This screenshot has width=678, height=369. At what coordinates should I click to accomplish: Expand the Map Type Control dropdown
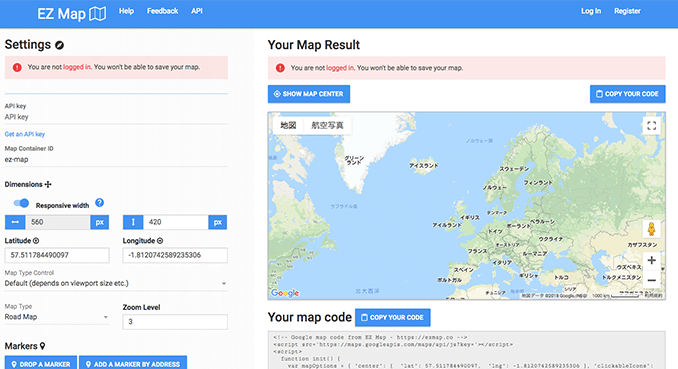pyautogui.click(x=116, y=283)
